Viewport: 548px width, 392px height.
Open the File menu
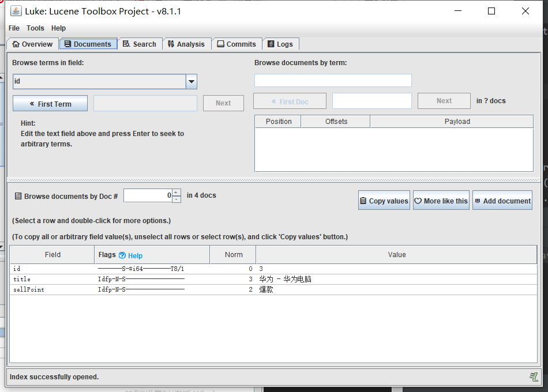[14, 28]
